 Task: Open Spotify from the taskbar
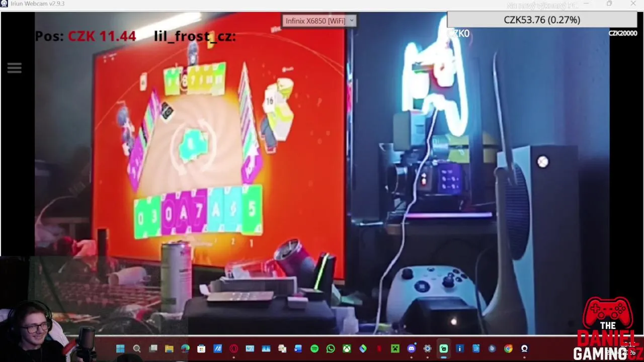(x=314, y=348)
